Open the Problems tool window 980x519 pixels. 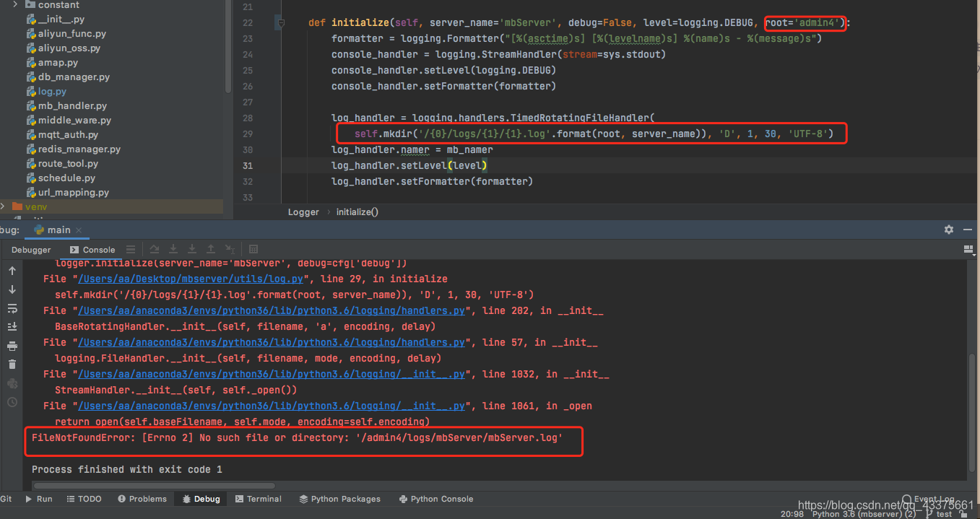[x=142, y=499]
